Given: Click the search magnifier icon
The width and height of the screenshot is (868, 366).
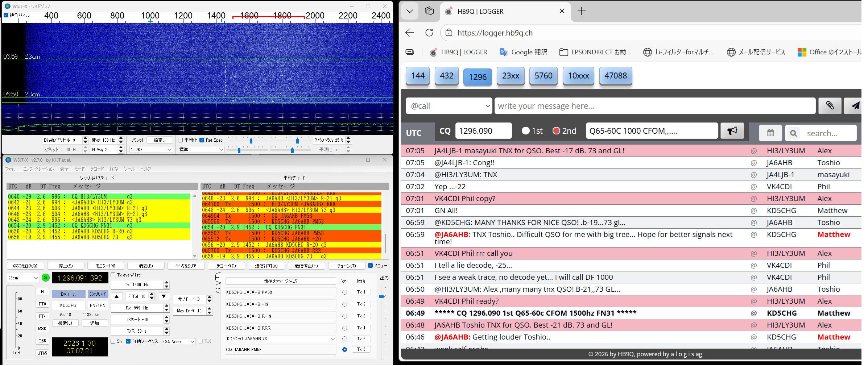Looking at the screenshot, I should 793,133.
